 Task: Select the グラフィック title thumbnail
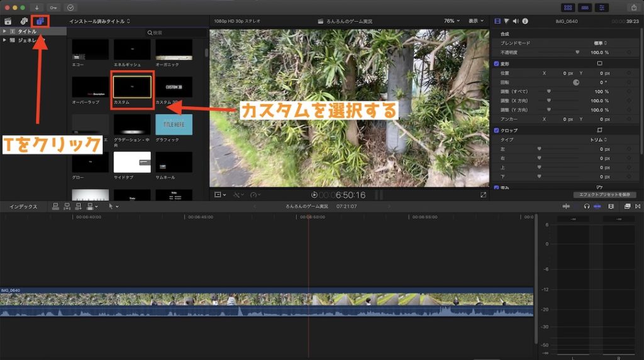click(x=174, y=124)
